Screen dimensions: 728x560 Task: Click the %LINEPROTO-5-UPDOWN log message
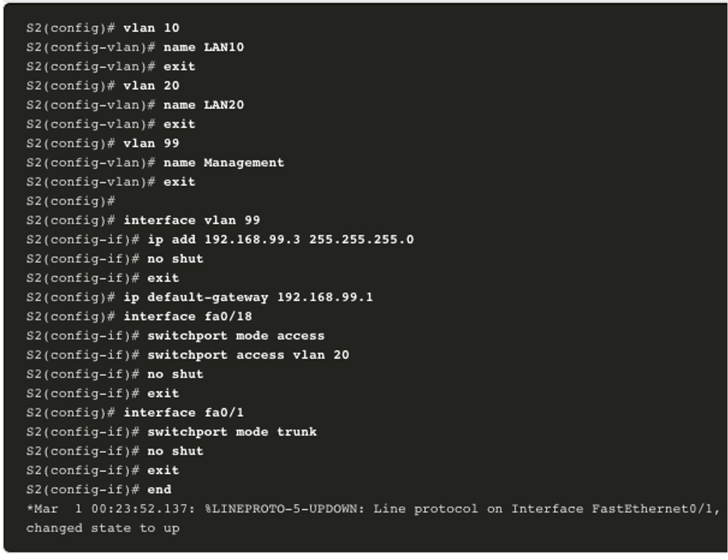click(x=285, y=509)
